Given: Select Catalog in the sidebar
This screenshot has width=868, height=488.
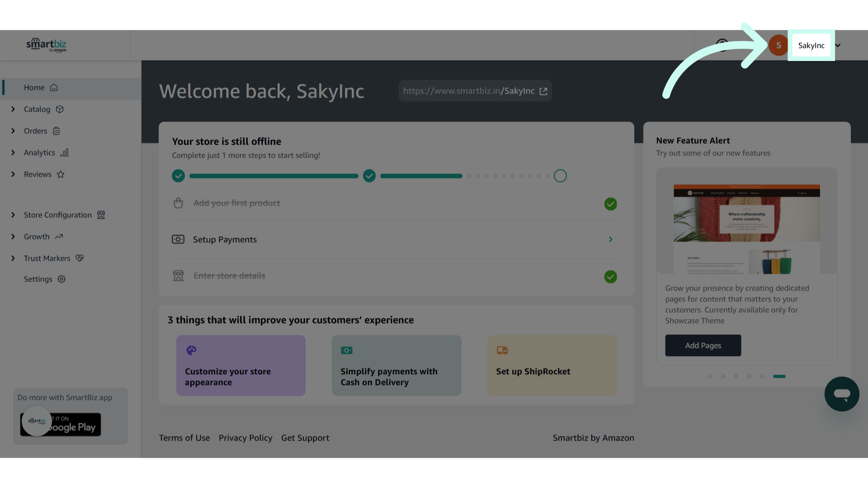Looking at the screenshot, I should pos(37,109).
